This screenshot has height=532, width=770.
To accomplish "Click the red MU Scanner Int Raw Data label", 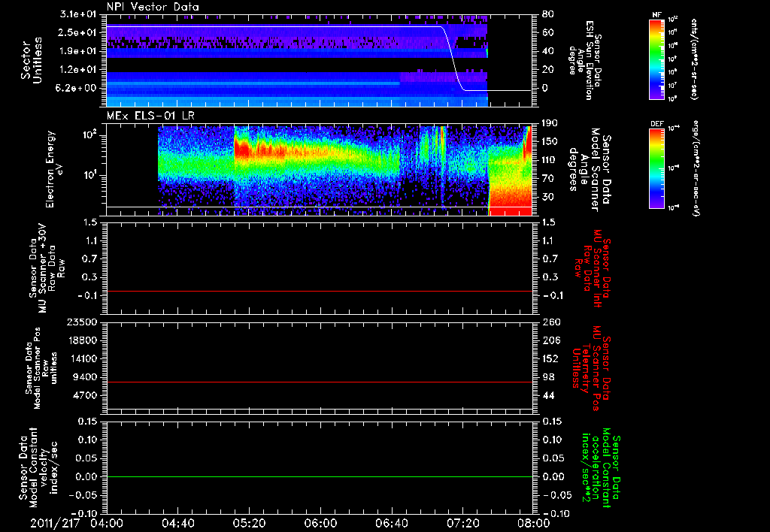I will coord(592,268).
